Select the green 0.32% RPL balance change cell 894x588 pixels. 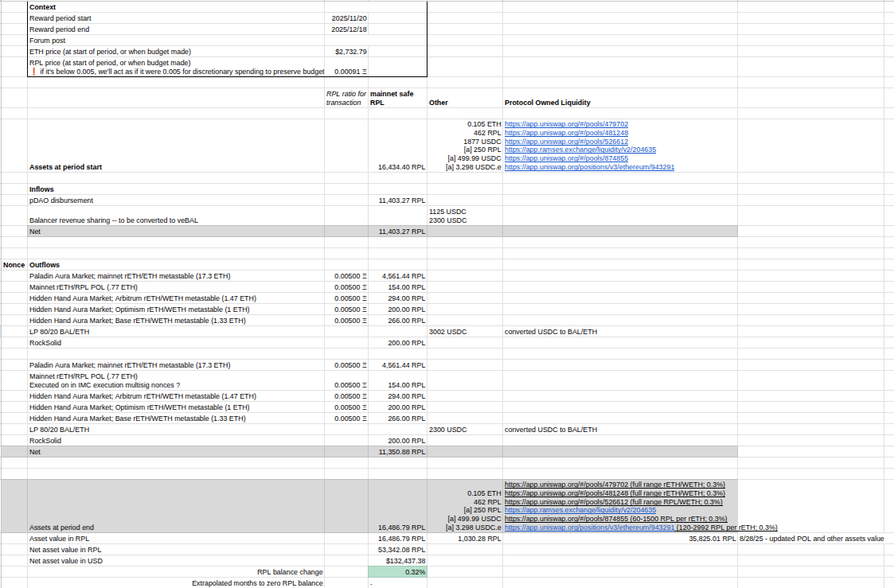tap(397, 572)
